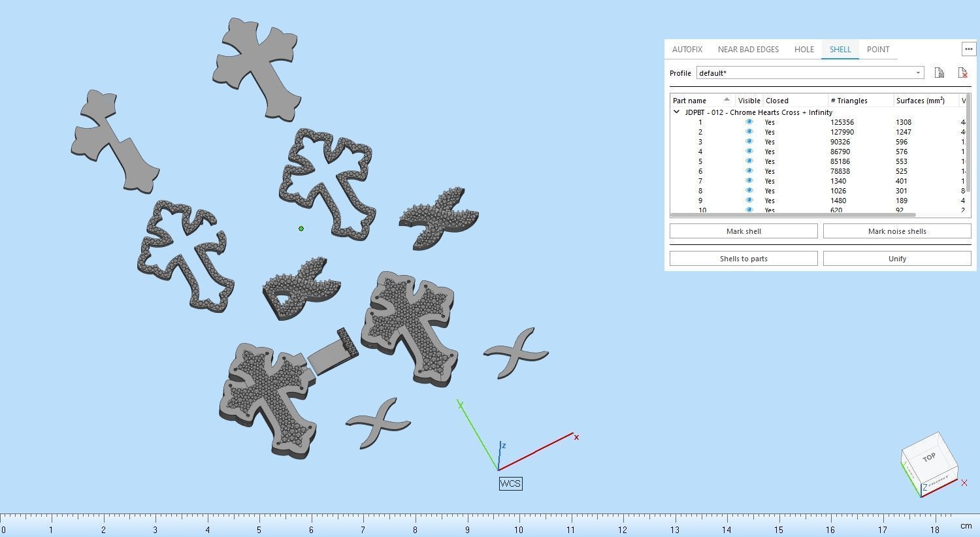The width and height of the screenshot is (980, 537).
Task: Select triangle count 1340 cell
Action: [838, 181]
